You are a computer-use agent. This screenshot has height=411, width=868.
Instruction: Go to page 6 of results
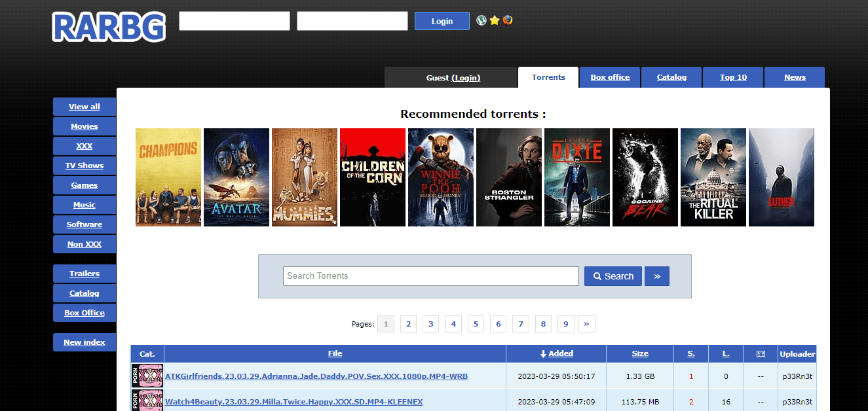tap(498, 324)
